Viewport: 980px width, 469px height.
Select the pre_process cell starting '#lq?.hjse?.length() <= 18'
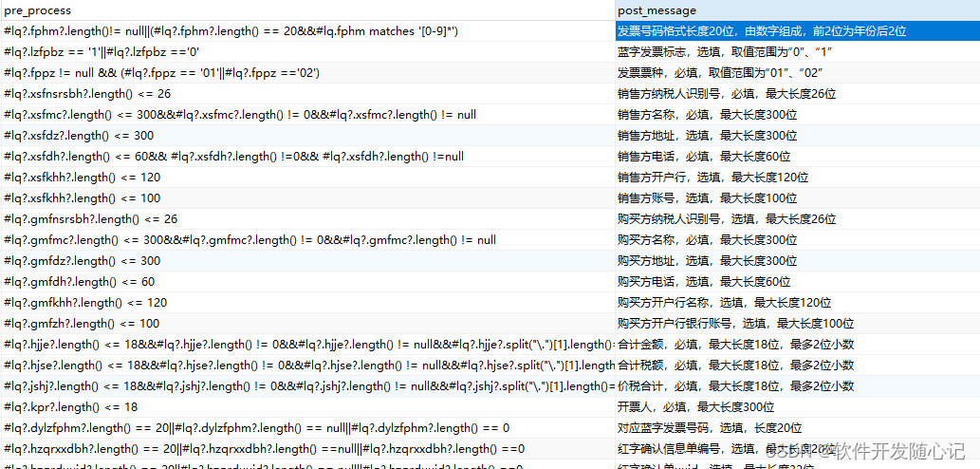[307, 366]
